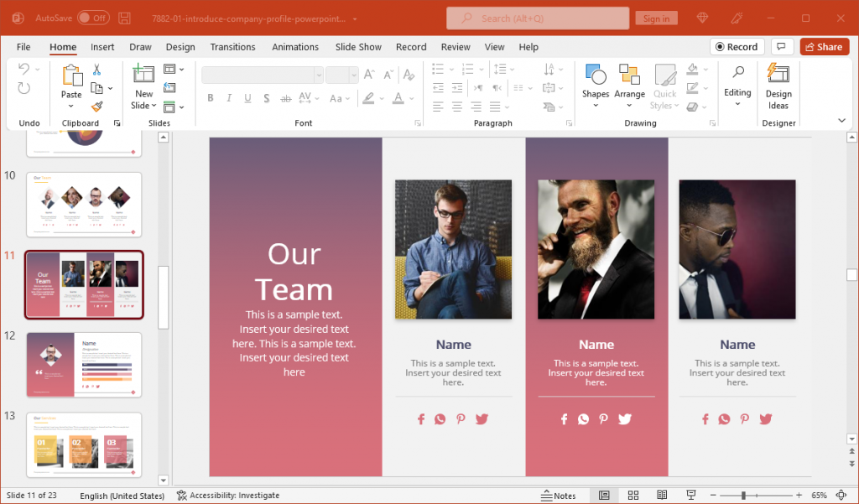
Task: Toggle bold formatting
Action: (x=210, y=98)
